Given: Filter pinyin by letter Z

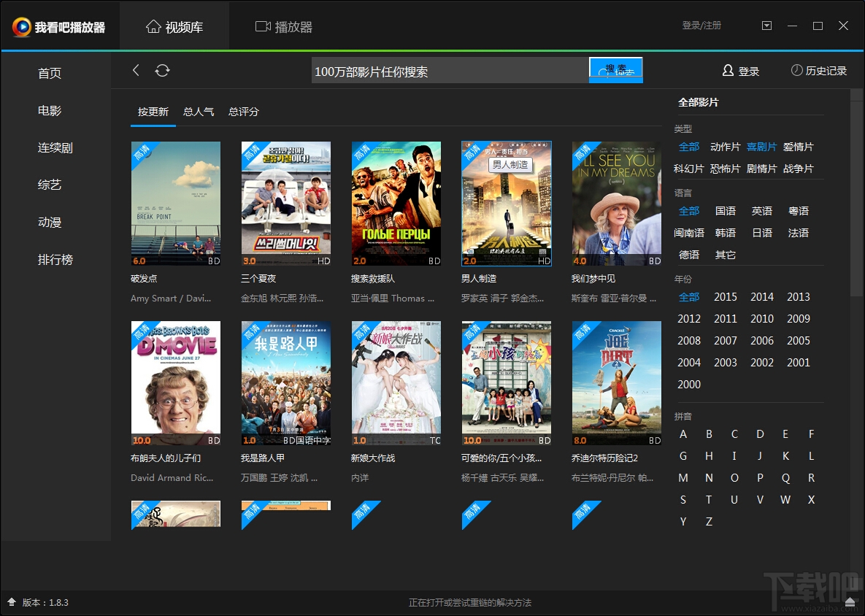Looking at the screenshot, I should [709, 522].
